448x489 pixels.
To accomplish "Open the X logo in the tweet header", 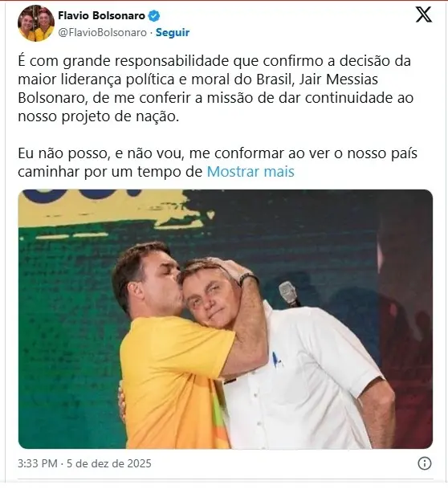I will tap(424, 14).
